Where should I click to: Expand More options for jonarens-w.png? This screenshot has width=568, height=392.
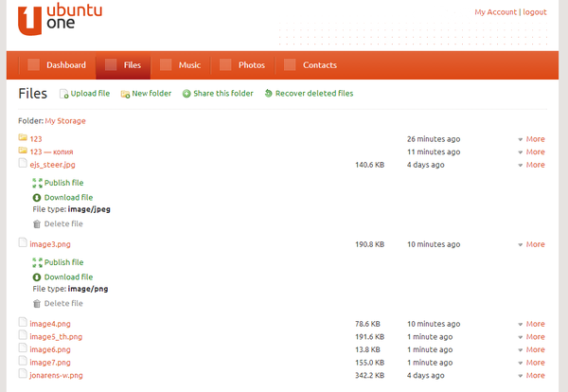pyautogui.click(x=531, y=375)
